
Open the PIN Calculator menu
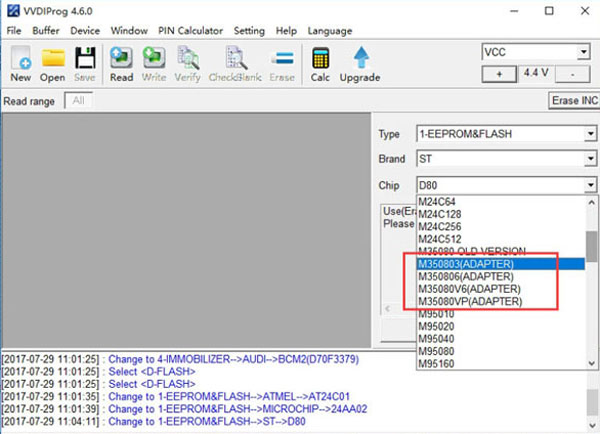pyautogui.click(x=191, y=31)
